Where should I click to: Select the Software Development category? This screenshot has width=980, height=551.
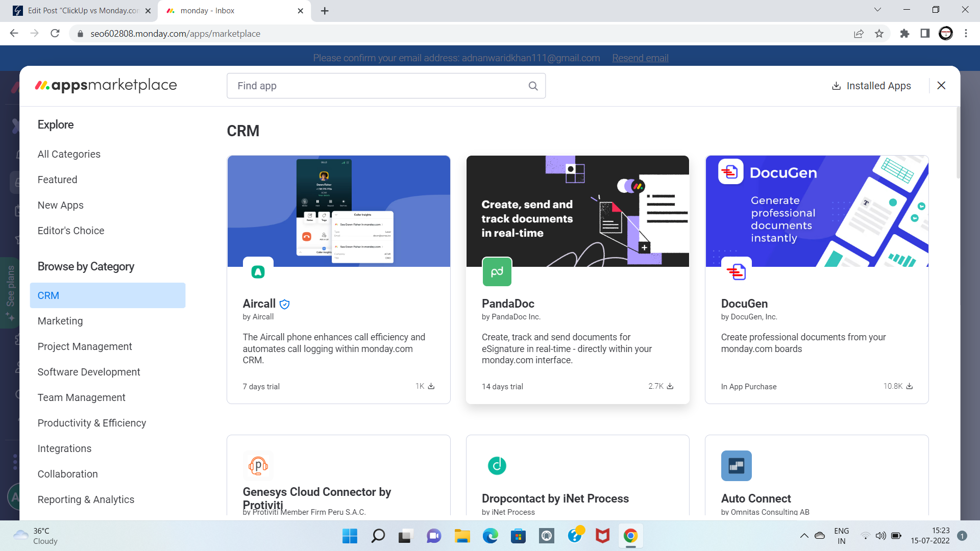point(89,372)
